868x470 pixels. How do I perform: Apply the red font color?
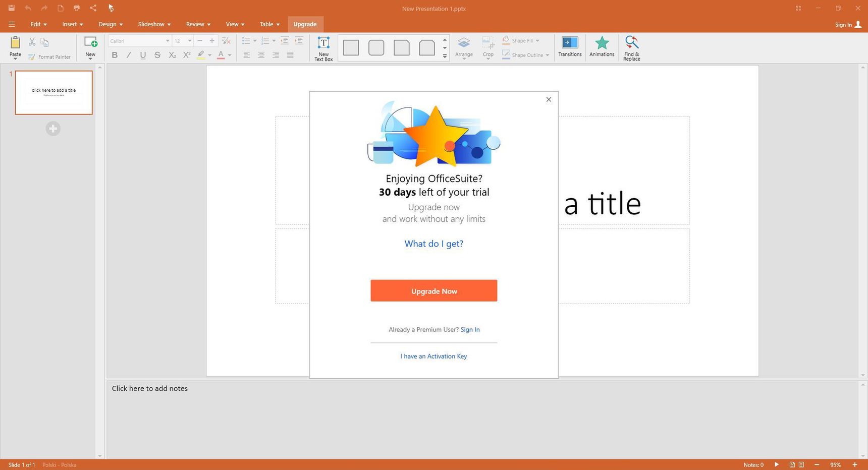[x=221, y=55]
